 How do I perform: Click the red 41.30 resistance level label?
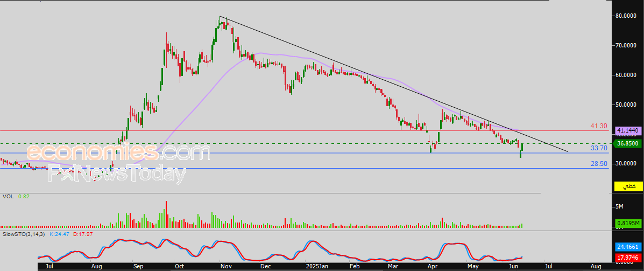(599, 126)
